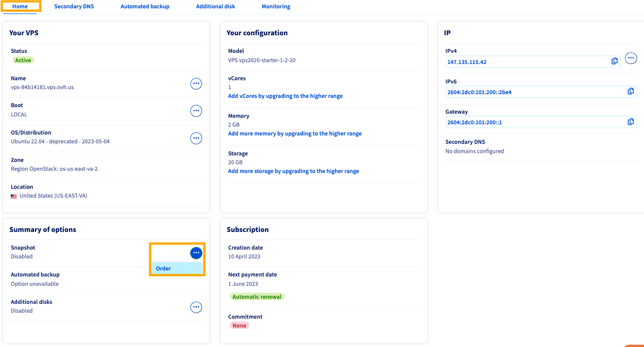Open the Additional disks actions menu

point(196,307)
